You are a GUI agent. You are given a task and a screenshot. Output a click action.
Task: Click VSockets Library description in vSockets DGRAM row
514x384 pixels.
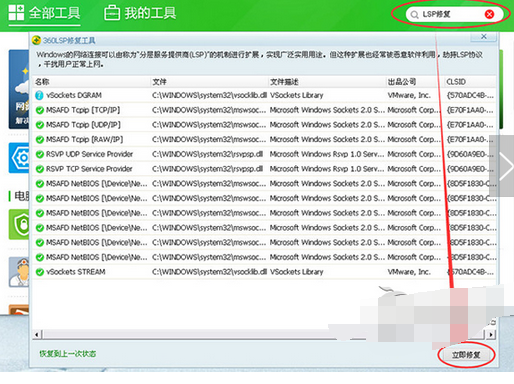click(297, 95)
